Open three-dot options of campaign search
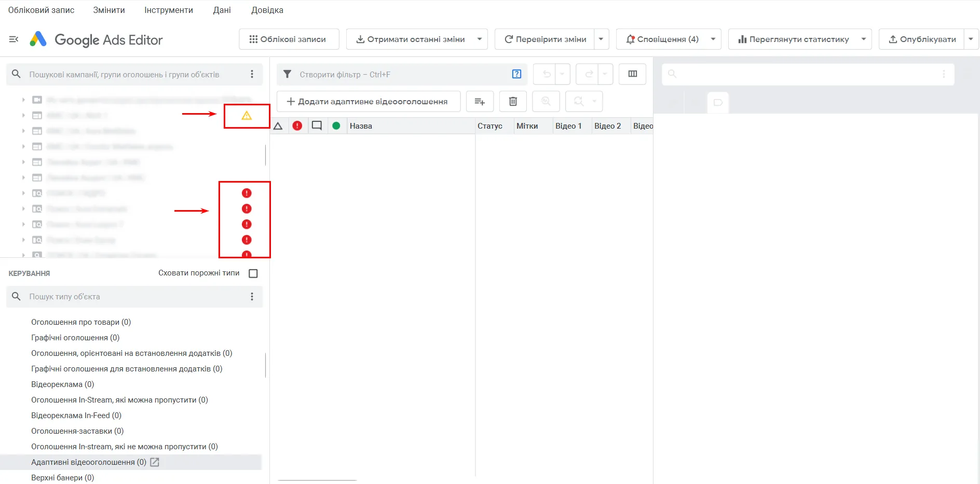980x484 pixels. [x=252, y=74]
